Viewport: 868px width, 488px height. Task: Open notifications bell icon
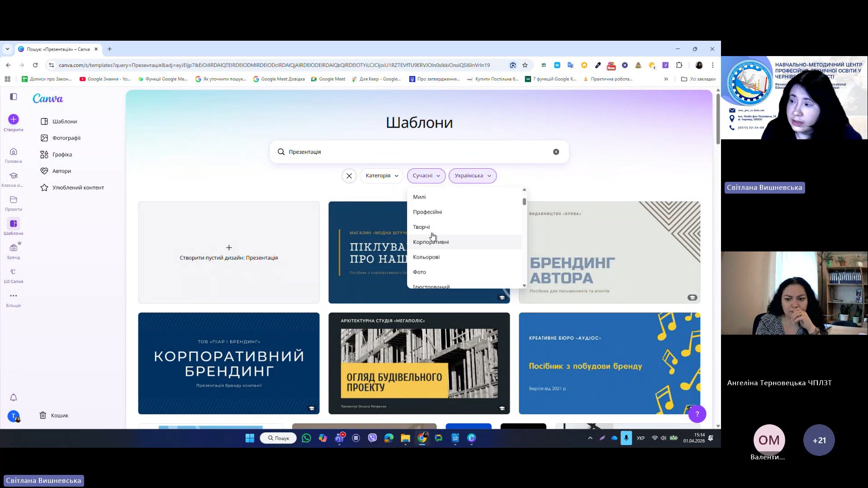pyautogui.click(x=14, y=398)
